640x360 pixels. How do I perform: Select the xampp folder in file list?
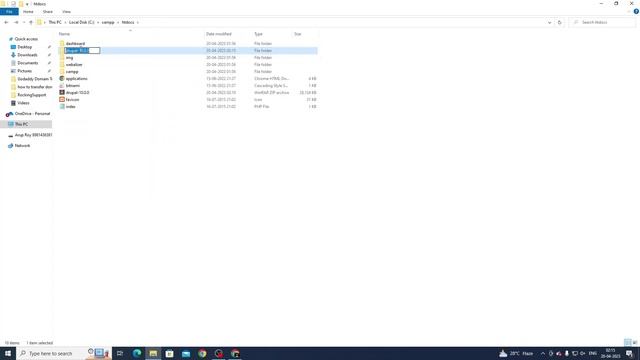point(72,71)
